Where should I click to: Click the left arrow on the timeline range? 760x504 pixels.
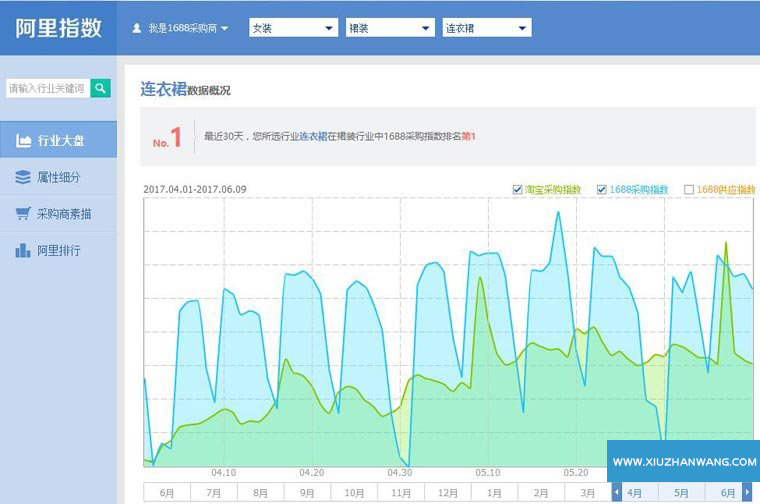pyautogui.click(x=616, y=492)
